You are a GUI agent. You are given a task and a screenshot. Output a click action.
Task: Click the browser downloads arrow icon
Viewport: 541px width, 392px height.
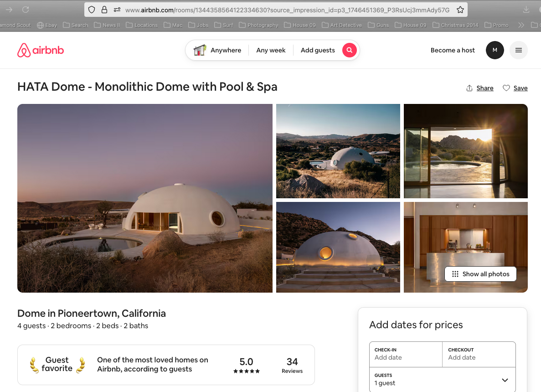526,10
